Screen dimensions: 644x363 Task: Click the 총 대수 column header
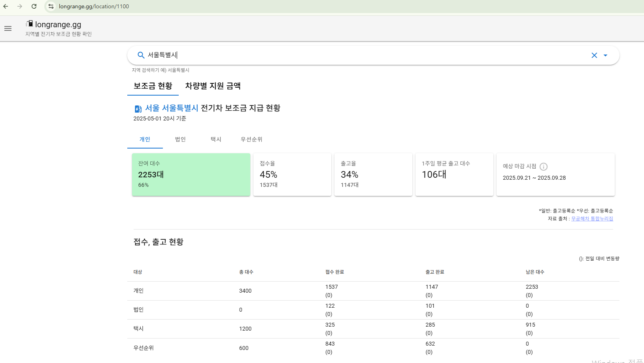click(246, 272)
